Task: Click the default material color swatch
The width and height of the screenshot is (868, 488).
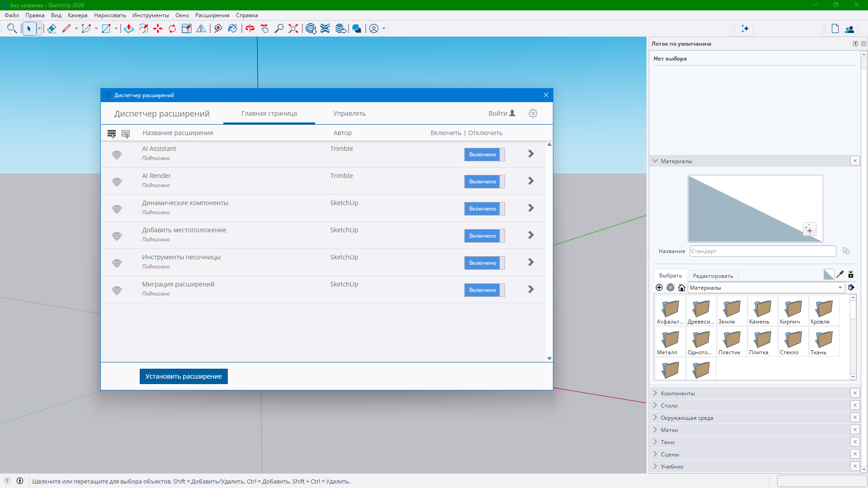Action: tap(828, 274)
